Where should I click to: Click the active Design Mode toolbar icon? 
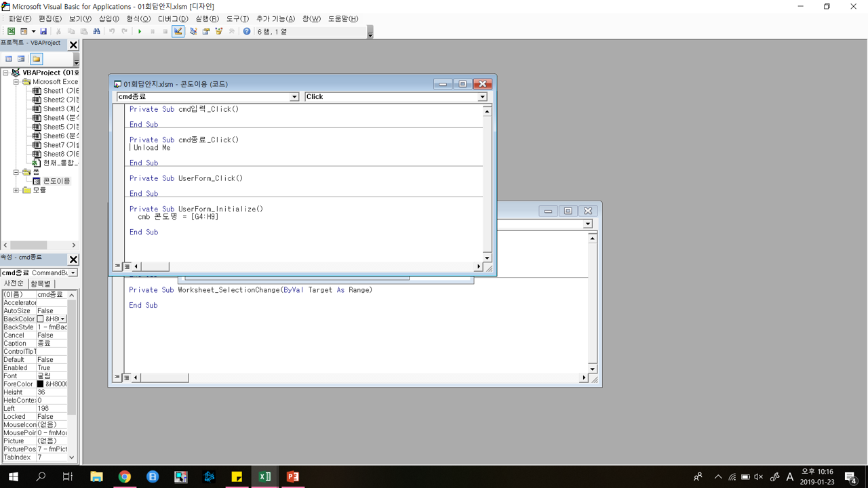click(178, 31)
